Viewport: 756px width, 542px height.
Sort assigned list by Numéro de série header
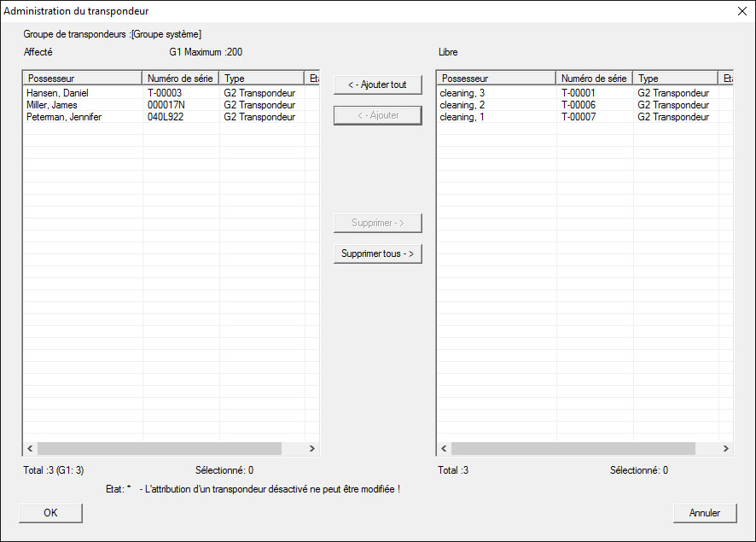[x=180, y=79]
